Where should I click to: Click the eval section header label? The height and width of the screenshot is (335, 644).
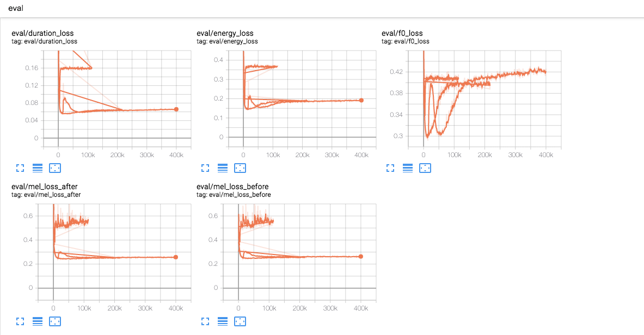click(x=15, y=8)
